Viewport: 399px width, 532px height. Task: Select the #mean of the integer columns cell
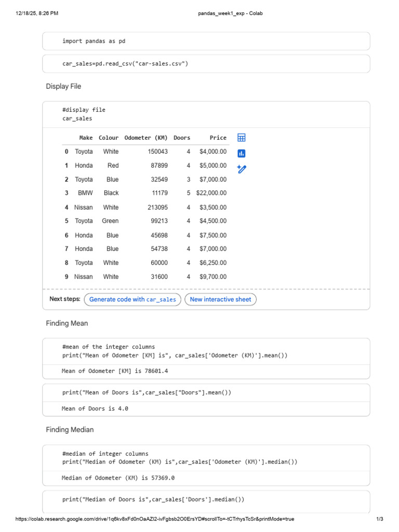(206, 351)
